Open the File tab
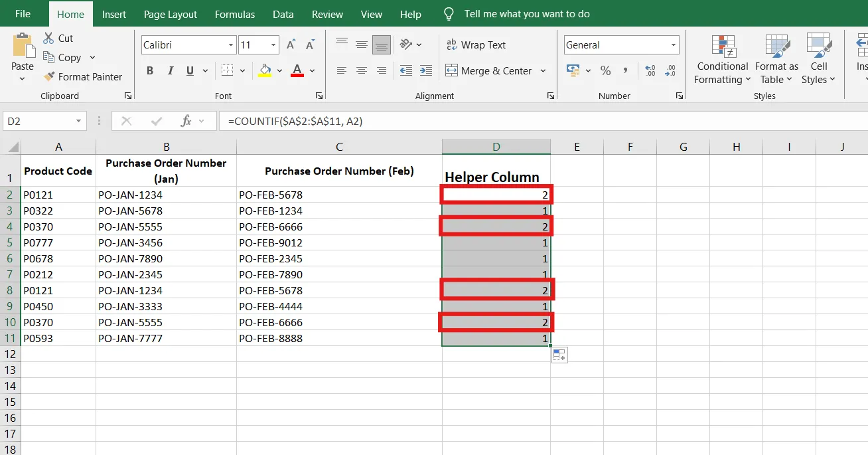 pyautogui.click(x=23, y=14)
